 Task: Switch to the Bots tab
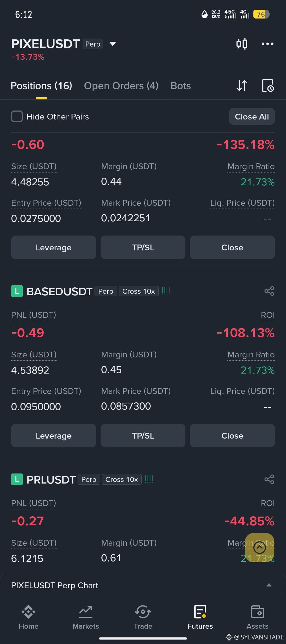181,86
